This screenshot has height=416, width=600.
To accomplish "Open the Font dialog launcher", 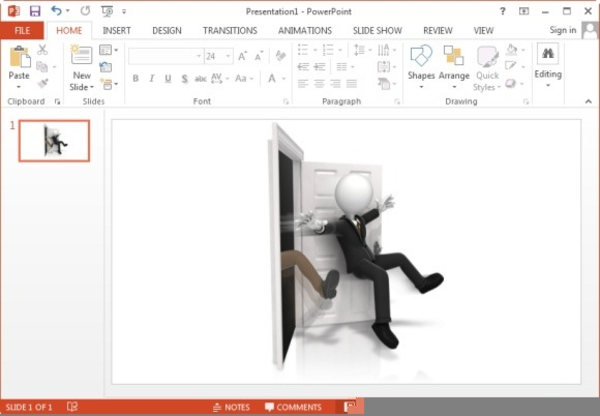I will click(286, 102).
